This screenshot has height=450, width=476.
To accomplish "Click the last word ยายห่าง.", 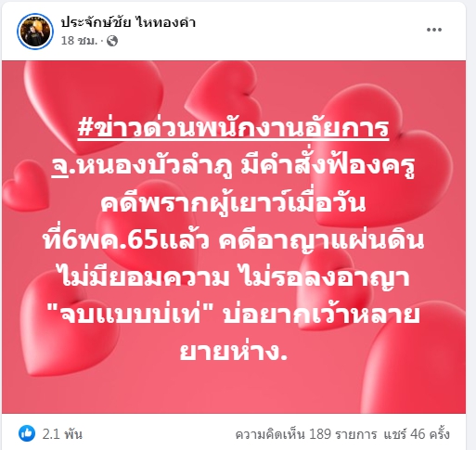I will point(234,352).
